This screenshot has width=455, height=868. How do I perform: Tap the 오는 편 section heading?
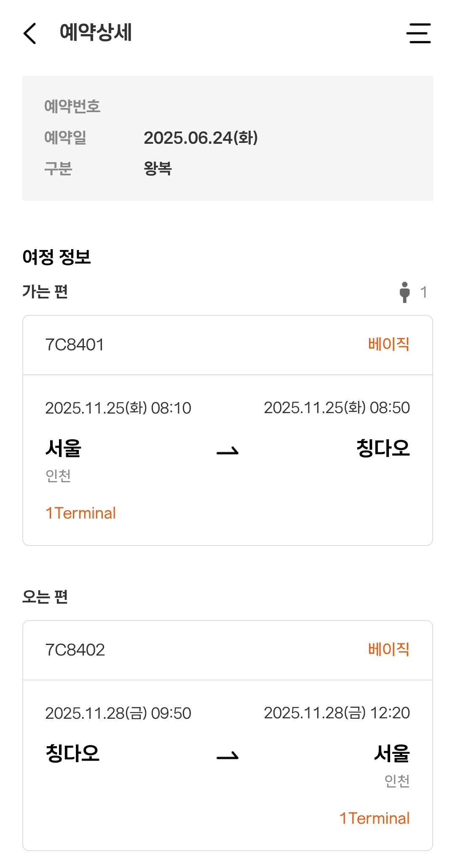[45, 597]
